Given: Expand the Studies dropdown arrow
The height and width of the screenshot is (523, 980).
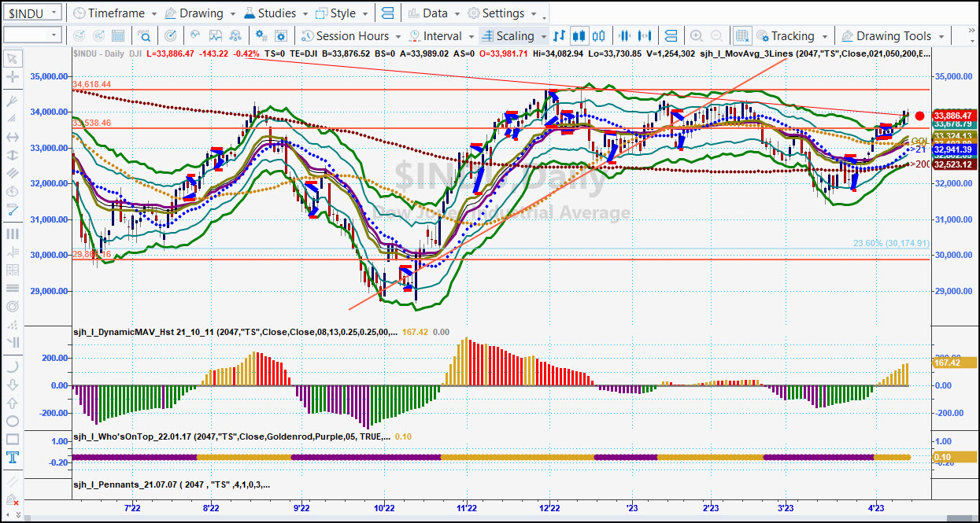Looking at the screenshot, I should tap(305, 14).
